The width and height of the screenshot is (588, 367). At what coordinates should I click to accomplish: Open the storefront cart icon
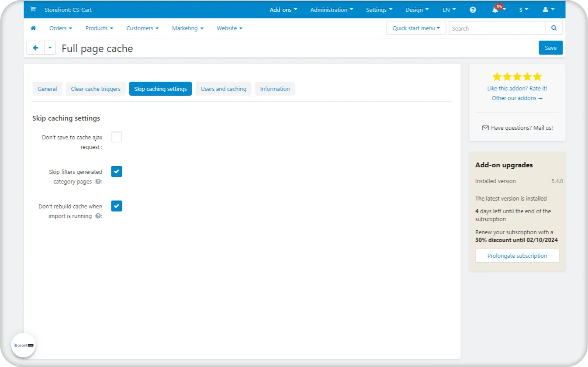point(33,9)
